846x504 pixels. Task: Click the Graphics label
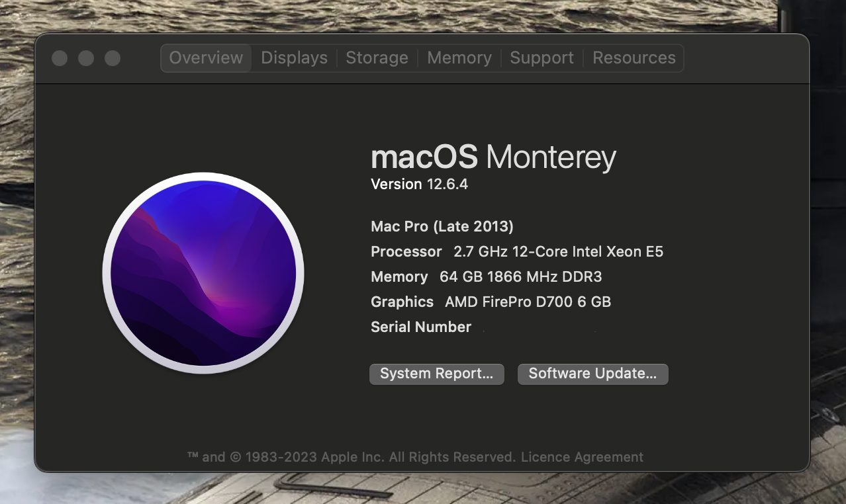pyautogui.click(x=402, y=302)
